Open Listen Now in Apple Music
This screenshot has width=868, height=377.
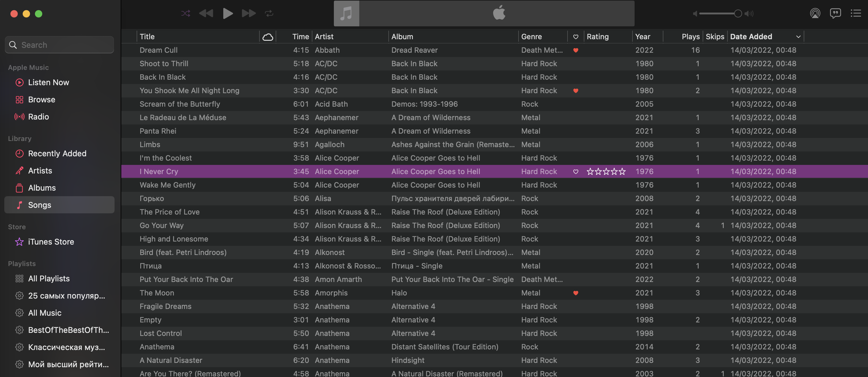coord(48,82)
